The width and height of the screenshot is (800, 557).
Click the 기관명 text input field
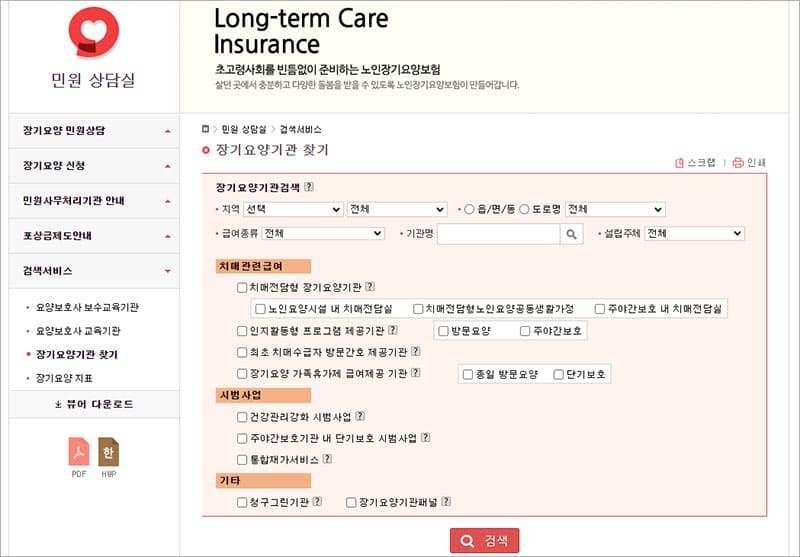(497, 234)
